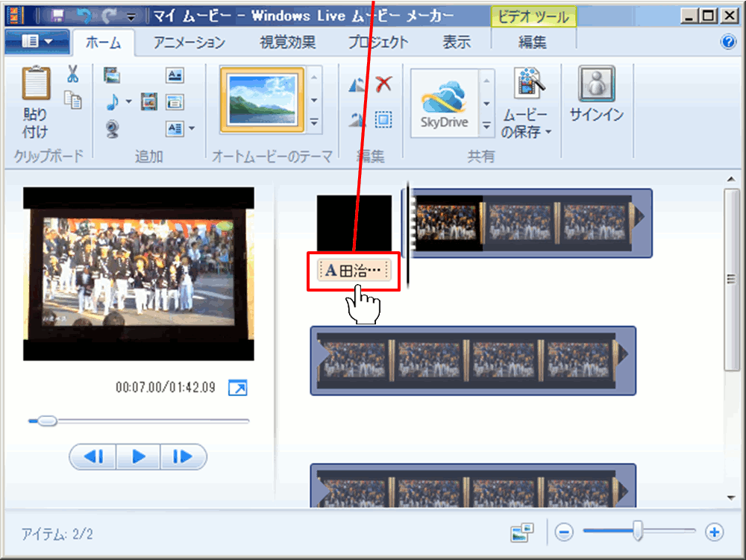The image size is (746, 560).
Task: Toggle the thumbnail size icon in status bar
Action: pyautogui.click(x=522, y=532)
